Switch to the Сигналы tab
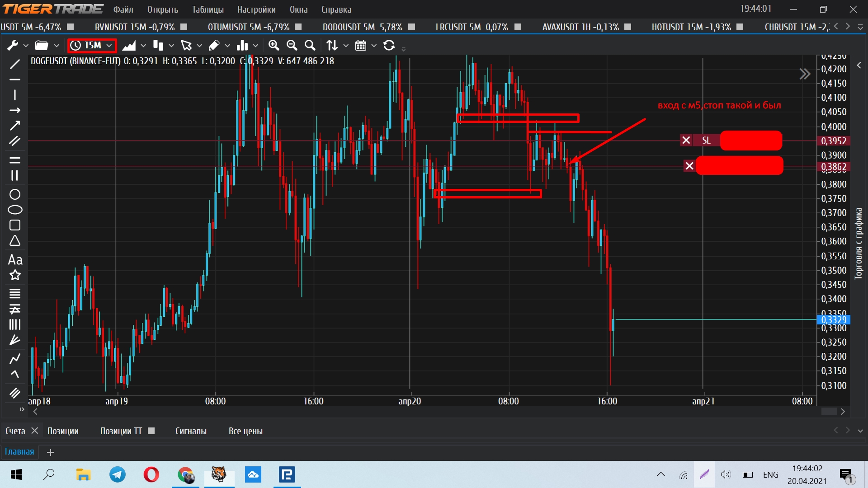Screen dimensions: 868x488 coord(191,431)
